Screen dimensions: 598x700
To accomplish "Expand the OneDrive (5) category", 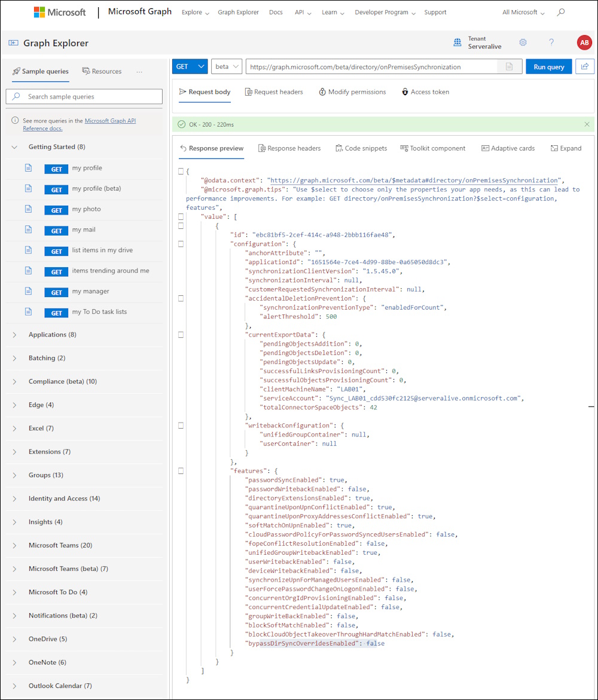I will coord(14,639).
